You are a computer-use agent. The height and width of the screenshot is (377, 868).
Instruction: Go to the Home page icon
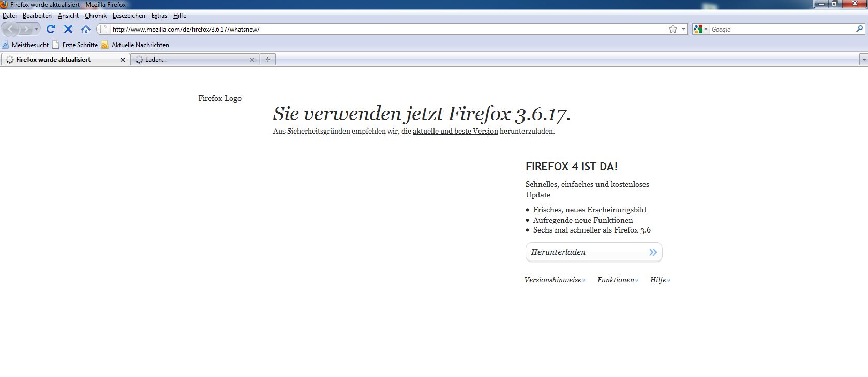(86, 29)
